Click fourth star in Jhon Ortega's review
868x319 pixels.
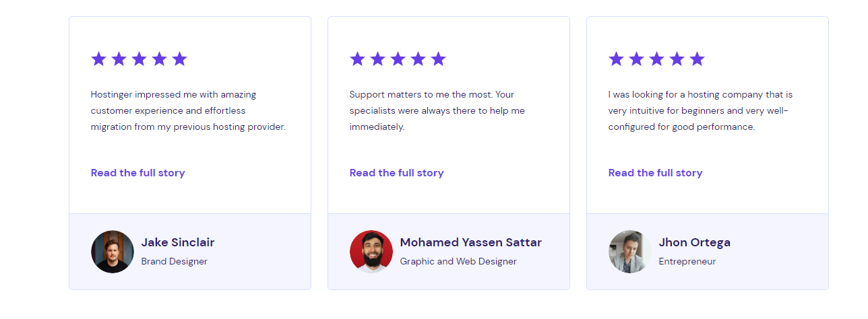coord(677,59)
